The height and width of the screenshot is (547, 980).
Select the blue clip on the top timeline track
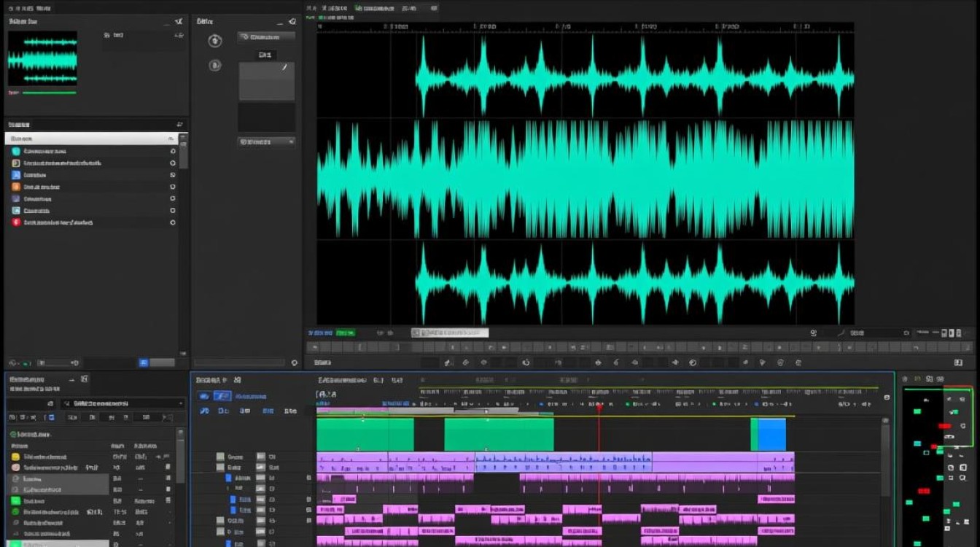[771, 435]
